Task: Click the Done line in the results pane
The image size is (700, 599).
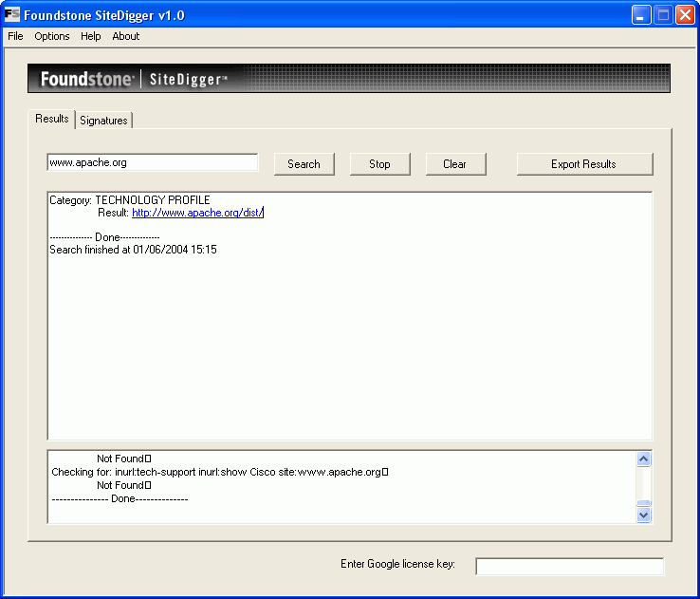Action: [x=104, y=237]
